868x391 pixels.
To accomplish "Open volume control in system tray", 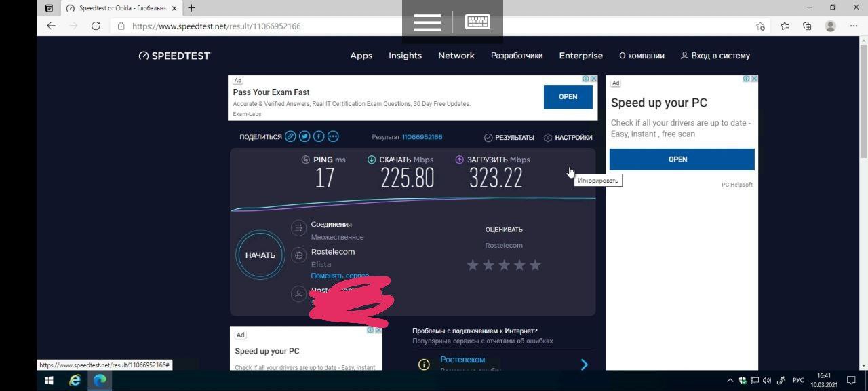I will click(767, 381).
